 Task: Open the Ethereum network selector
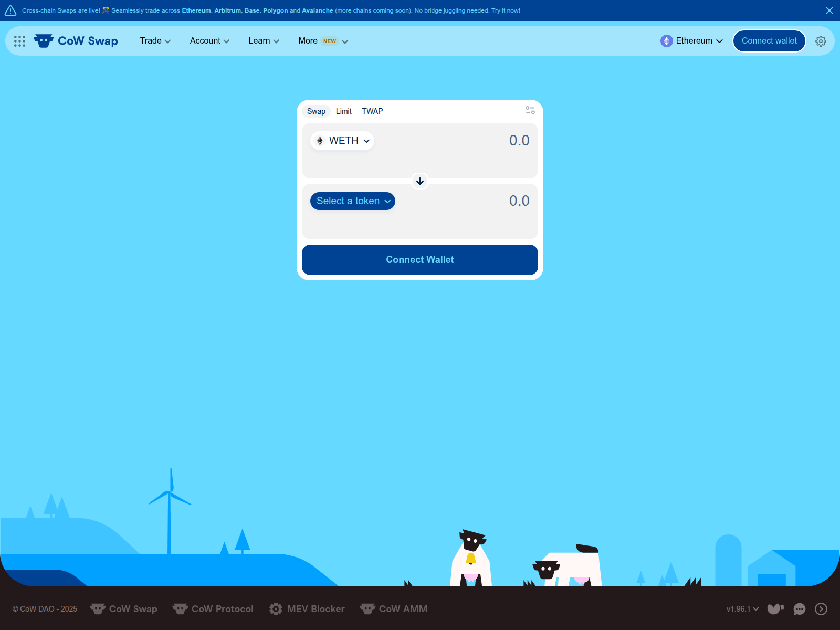(692, 41)
